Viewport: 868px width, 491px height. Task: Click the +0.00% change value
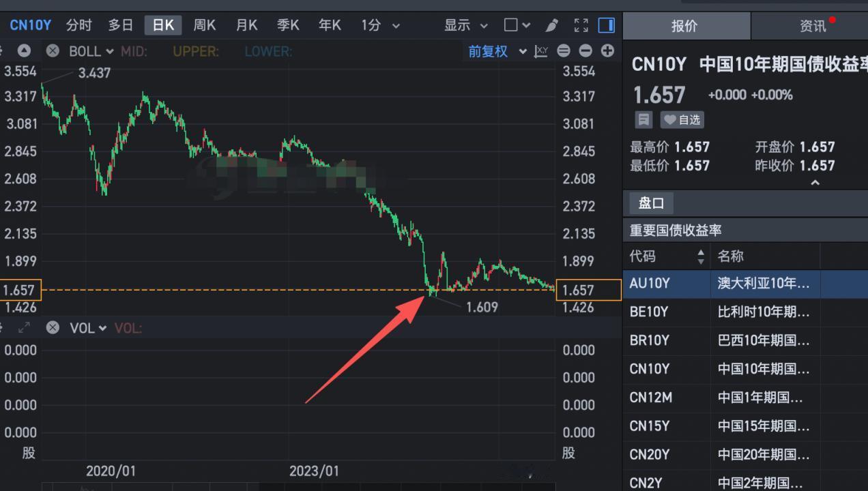click(772, 95)
